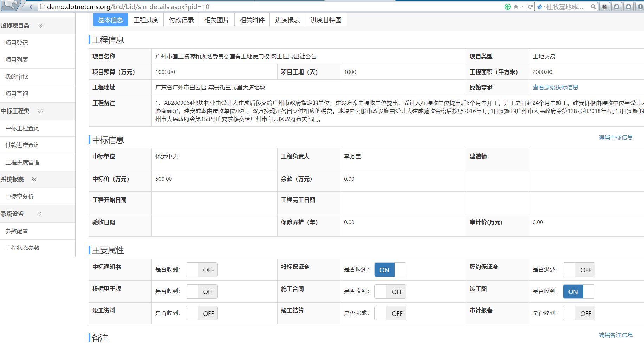This screenshot has height=343, width=644.
Task: Open the circled-star bookmarks toolbar button
Action: pyautogui.click(x=629, y=7)
